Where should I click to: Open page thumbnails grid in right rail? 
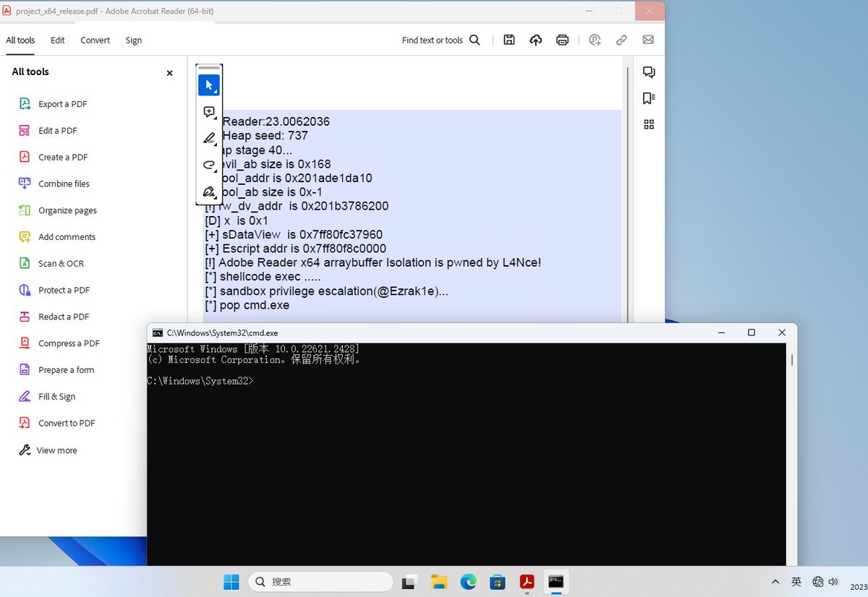click(x=649, y=124)
